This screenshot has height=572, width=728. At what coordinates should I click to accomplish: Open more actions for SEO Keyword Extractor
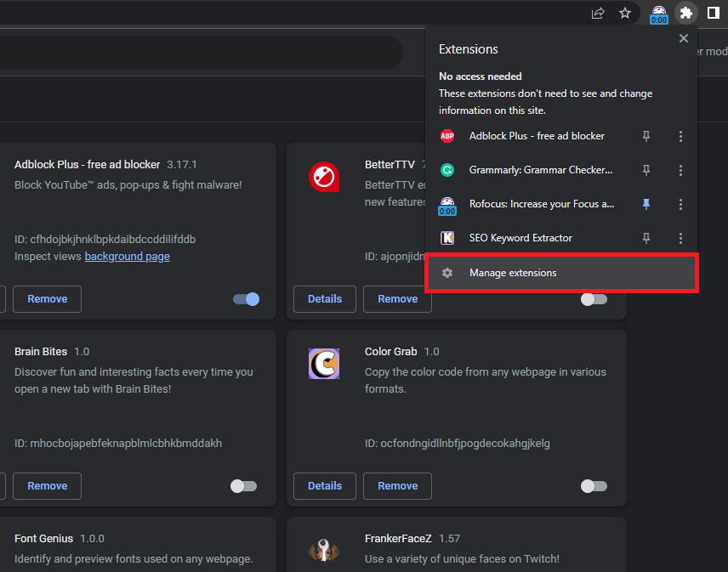click(680, 238)
